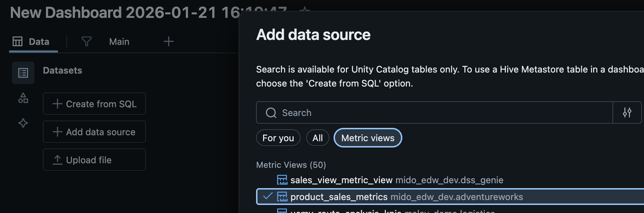Click the Add data source button
Screen dimensions: 644x213
94,132
